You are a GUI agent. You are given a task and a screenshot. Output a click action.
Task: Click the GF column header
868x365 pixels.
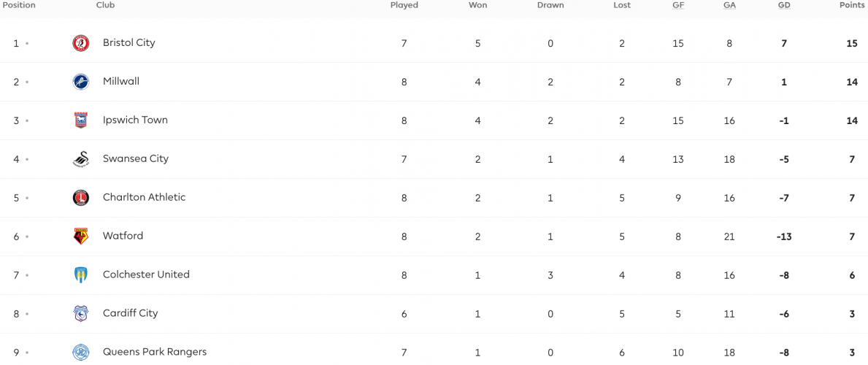coord(678,5)
